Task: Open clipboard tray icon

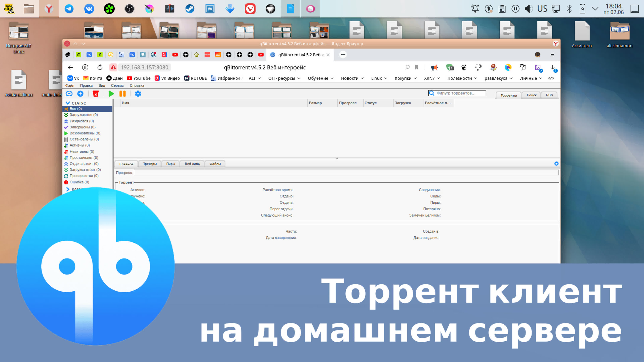Action: click(502, 9)
